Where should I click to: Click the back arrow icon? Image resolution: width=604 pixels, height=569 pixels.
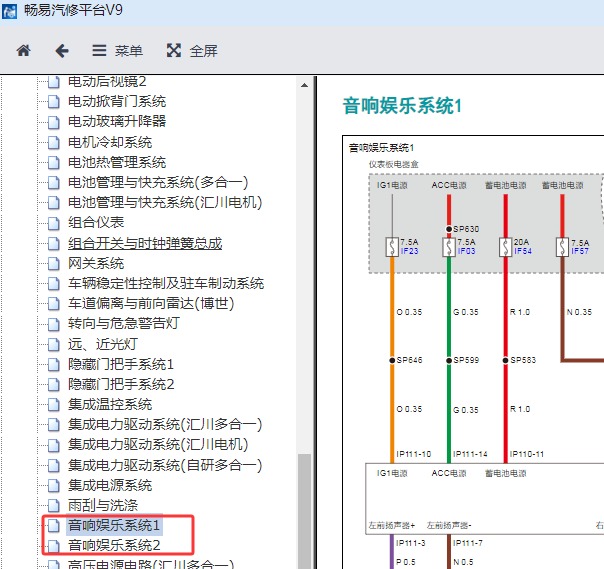point(62,50)
